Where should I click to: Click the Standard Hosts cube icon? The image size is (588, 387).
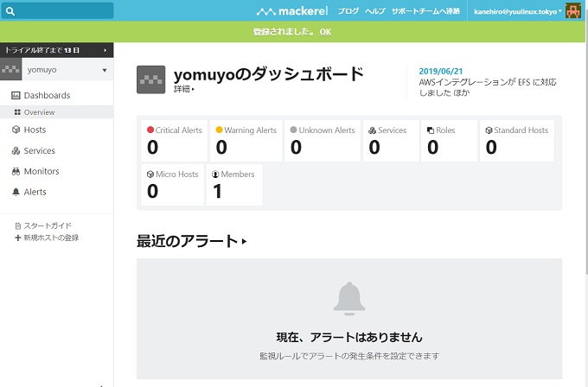[489, 130]
